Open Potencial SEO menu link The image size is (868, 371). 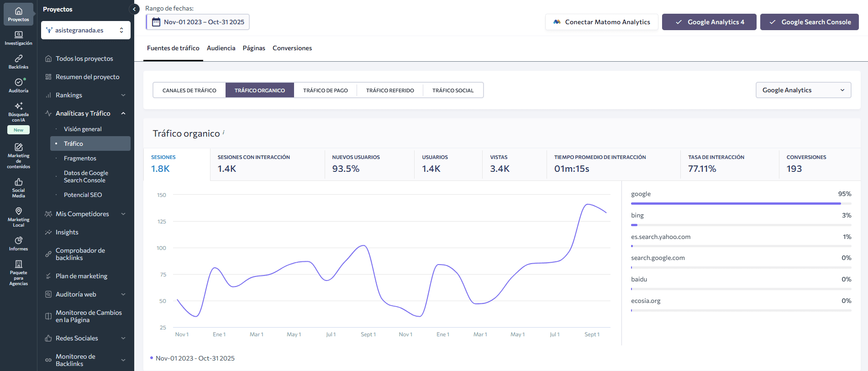(x=83, y=195)
